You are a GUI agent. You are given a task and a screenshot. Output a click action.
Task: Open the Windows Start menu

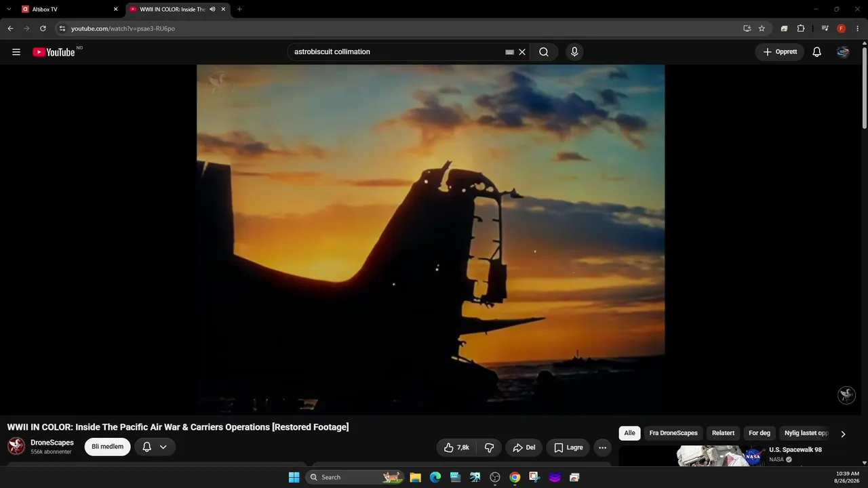[x=294, y=477]
